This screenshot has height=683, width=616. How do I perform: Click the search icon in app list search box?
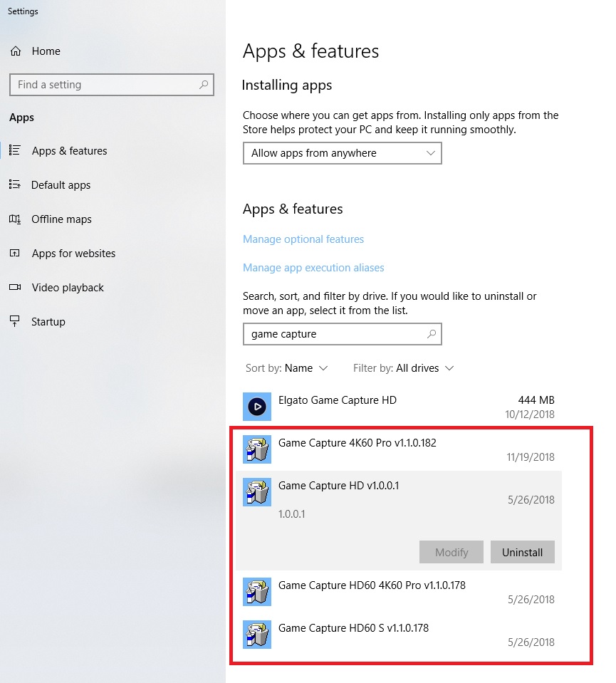tap(431, 334)
